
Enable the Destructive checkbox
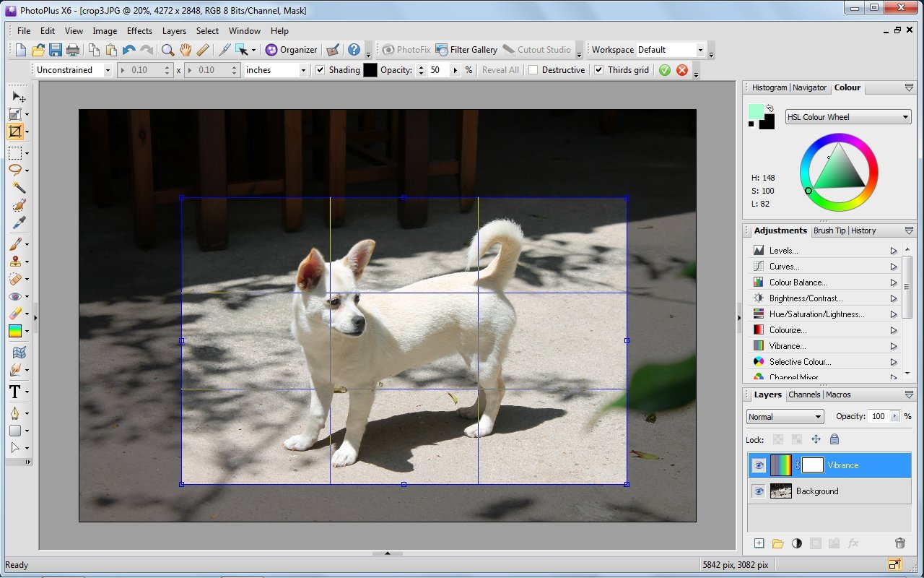point(533,70)
